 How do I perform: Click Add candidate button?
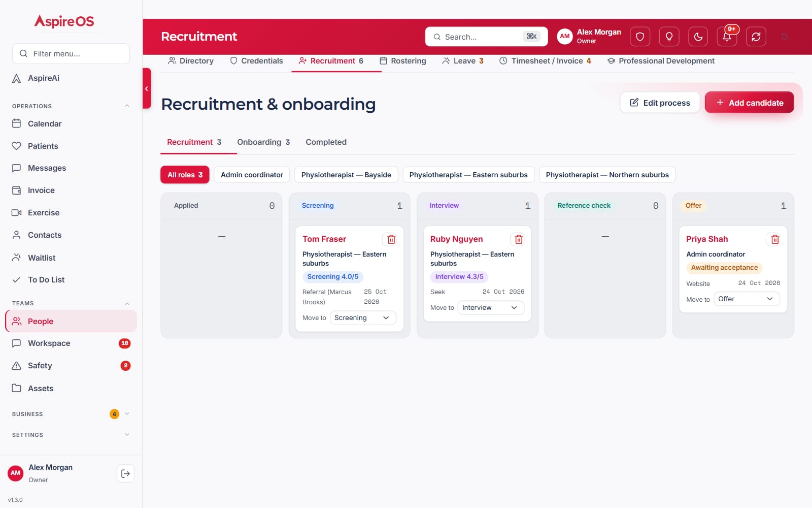pos(750,103)
